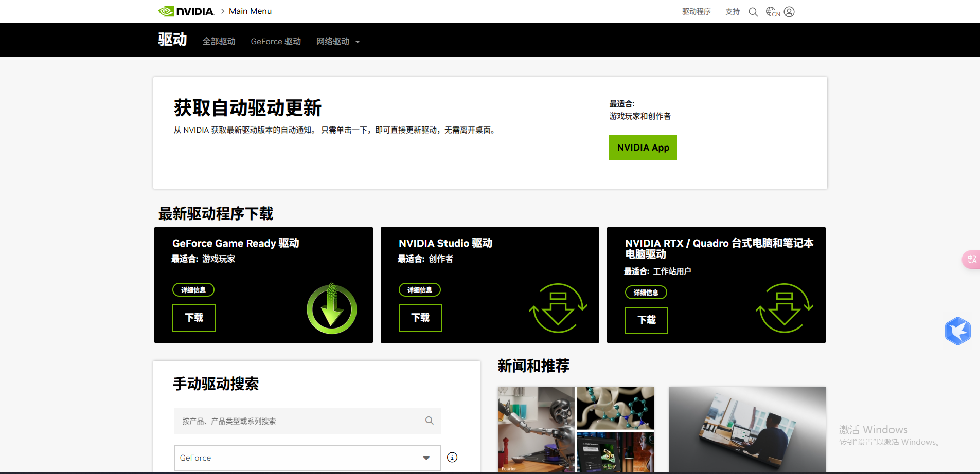Open the laptop user news thumbnail
This screenshot has height=474, width=980.
click(x=747, y=430)
